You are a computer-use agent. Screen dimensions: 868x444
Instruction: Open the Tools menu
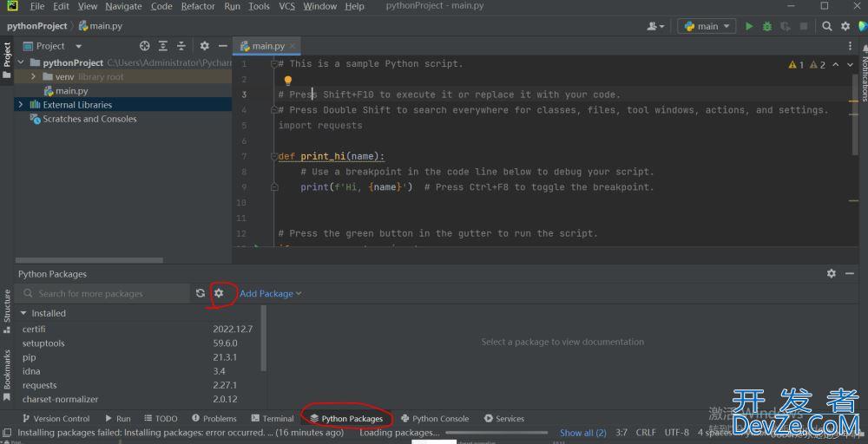tap(259, 6)
